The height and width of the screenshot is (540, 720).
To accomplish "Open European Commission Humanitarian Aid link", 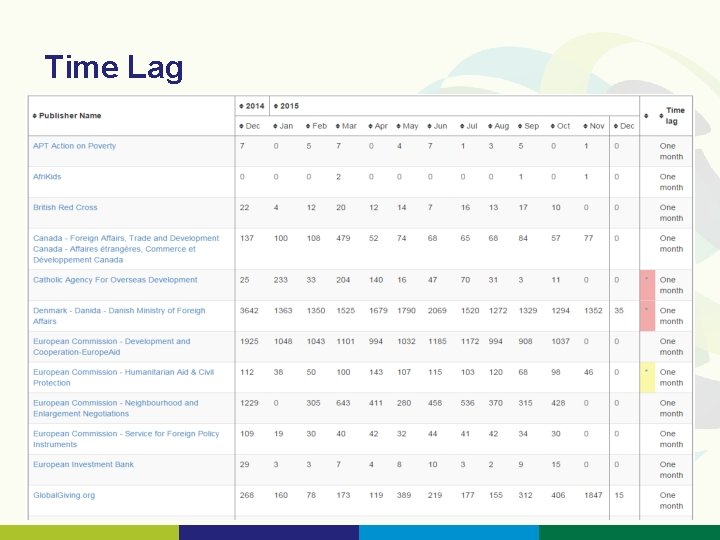I will 124,377.
